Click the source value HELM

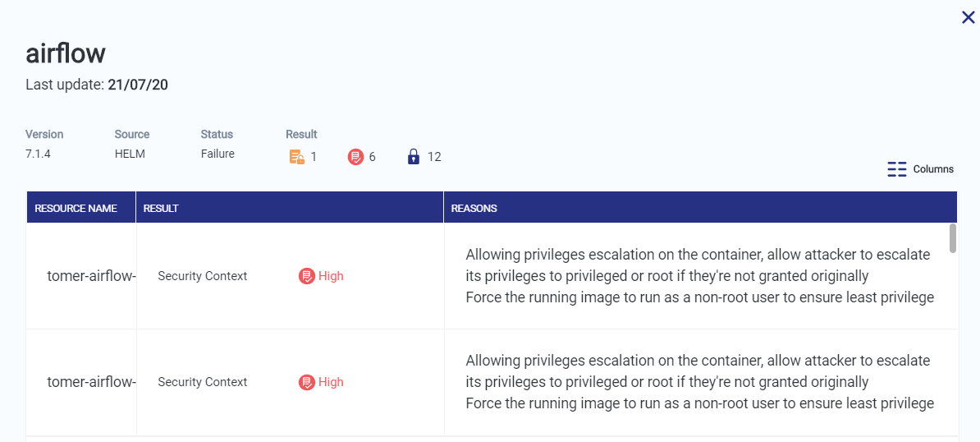(x=130, y=154)
